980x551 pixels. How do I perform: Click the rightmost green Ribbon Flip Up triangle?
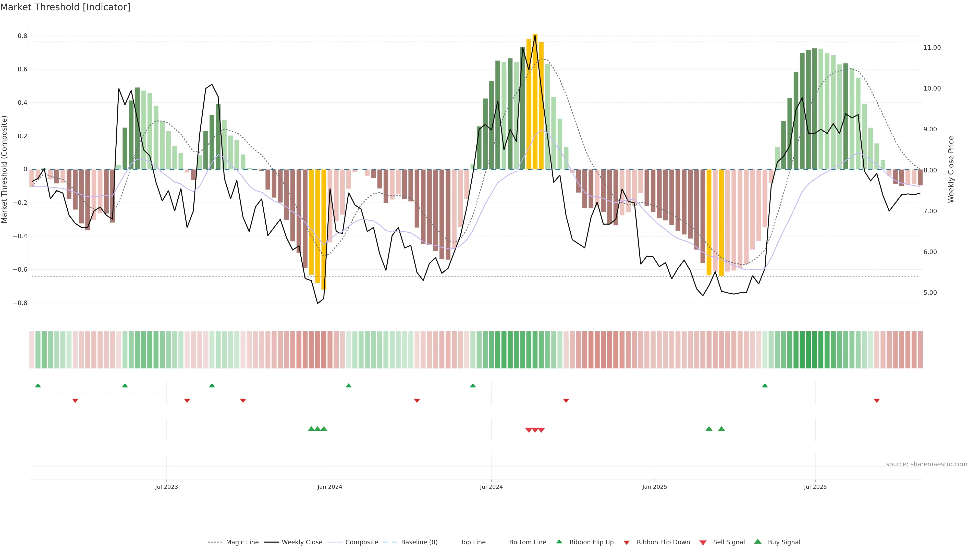click(x=765, y=386)
